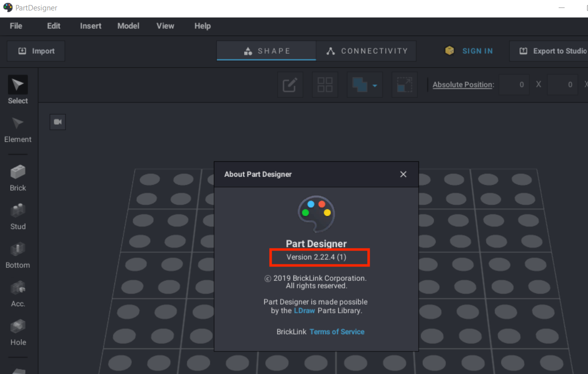Click the edit pencil toolbar icon
This screenshot has height=374, width=588.
click(290, 85)
